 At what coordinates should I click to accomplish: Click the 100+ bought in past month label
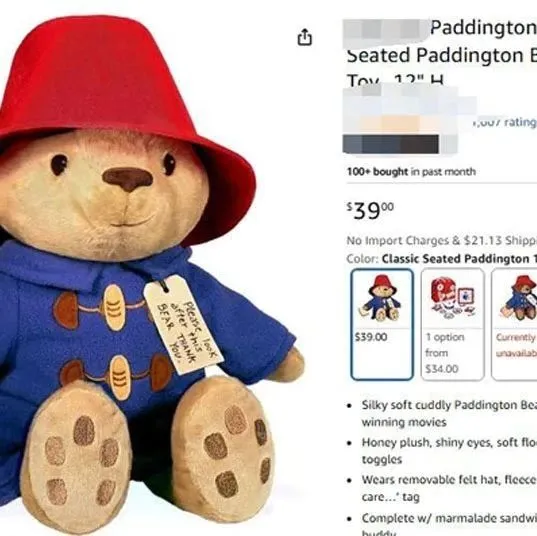pos(411,172)
